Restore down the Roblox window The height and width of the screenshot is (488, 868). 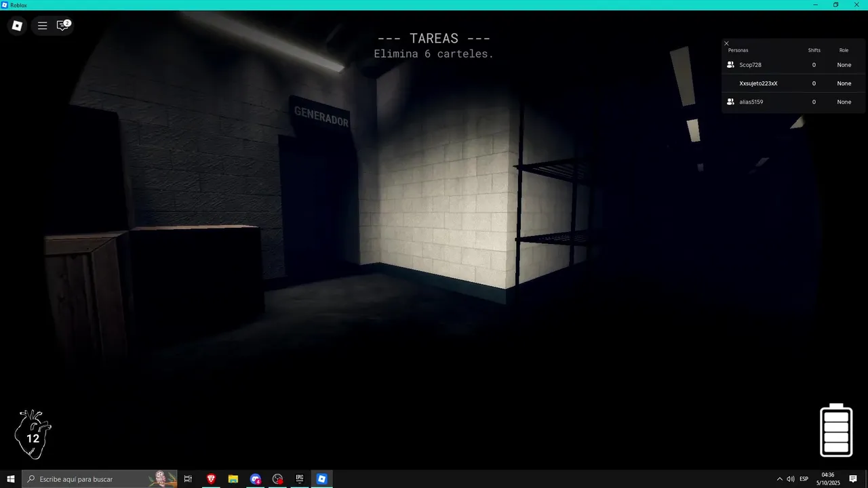pos(836,5)
